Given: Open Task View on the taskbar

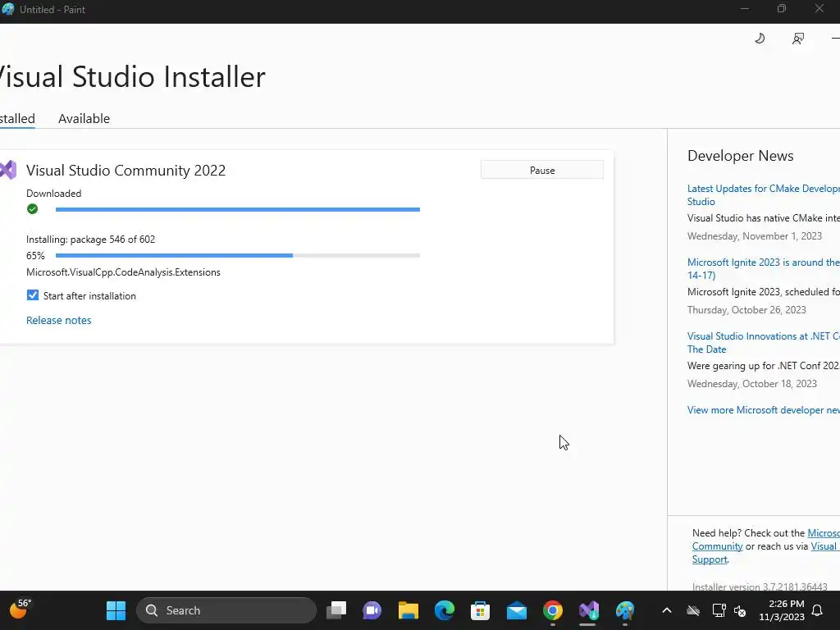Looking at the screenshot, I should 336,610.
